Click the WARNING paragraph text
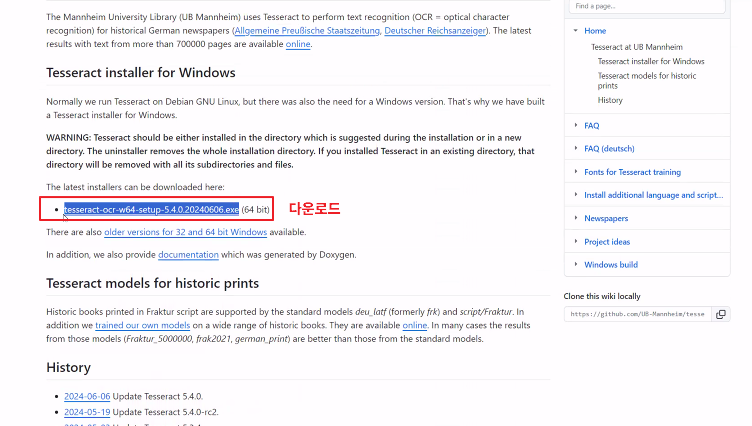This screenshot has width=752, height=426. [x=291, y=151]
